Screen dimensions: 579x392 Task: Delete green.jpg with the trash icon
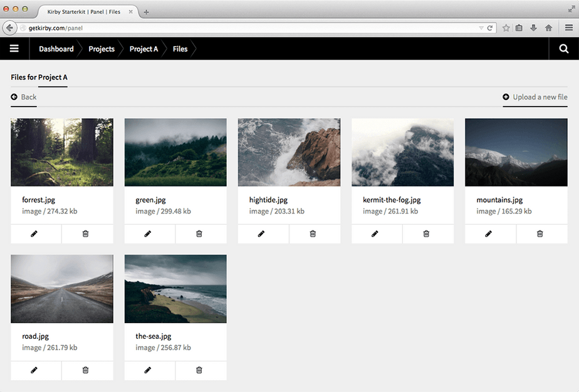click(200, 233)
